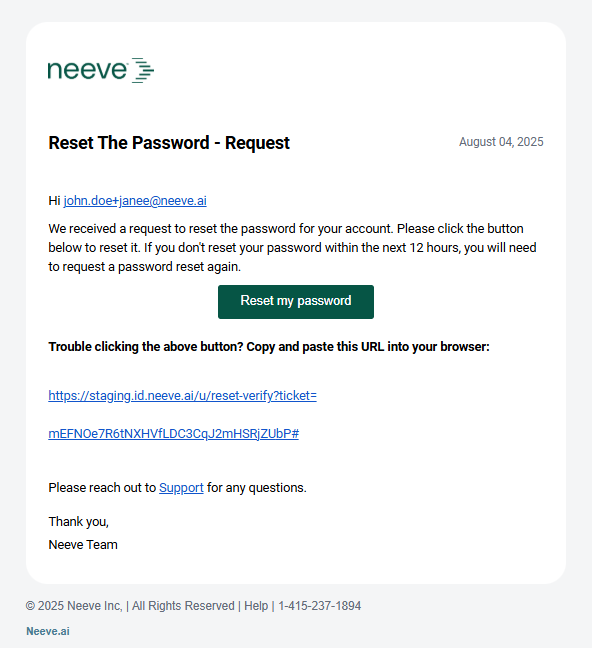Viewport: 592px width, 648px height.
Task: Open the john.doe+janee@neeve.ai email link
Action: pyautogui.click(x=135, y=201)
